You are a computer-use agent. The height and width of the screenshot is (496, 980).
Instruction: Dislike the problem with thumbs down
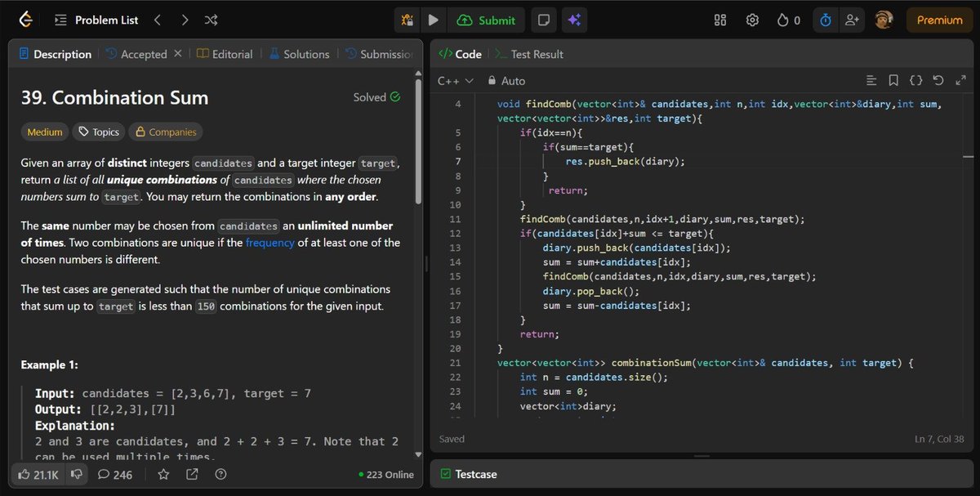coord(75,474)
